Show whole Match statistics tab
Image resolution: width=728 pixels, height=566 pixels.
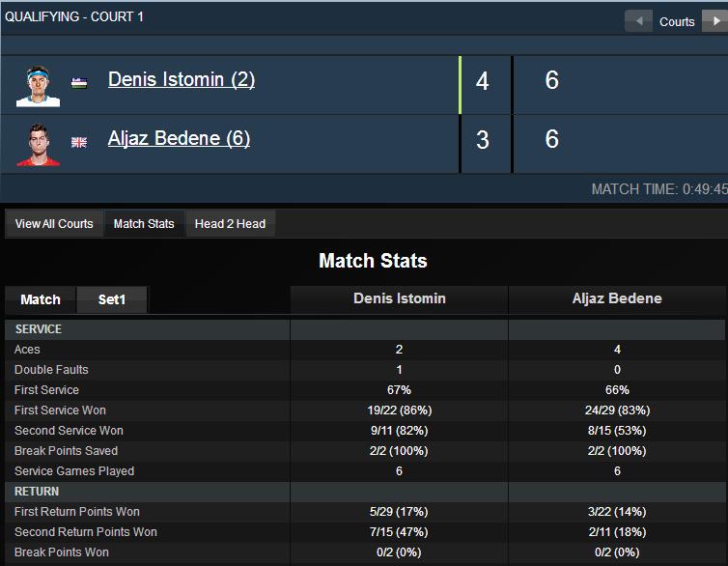pyautogui.click(x=41, y=299)
